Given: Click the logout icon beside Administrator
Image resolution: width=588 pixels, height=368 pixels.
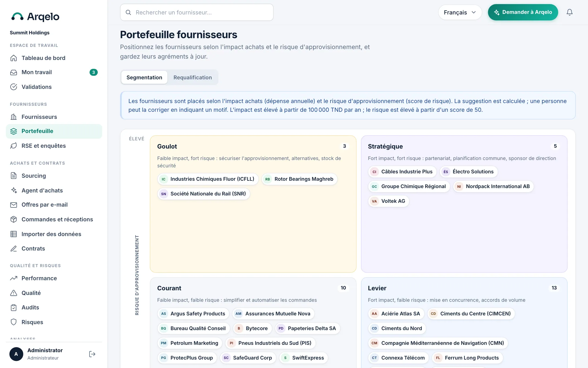Looking at the screenshot, I should tap(92, 354).
